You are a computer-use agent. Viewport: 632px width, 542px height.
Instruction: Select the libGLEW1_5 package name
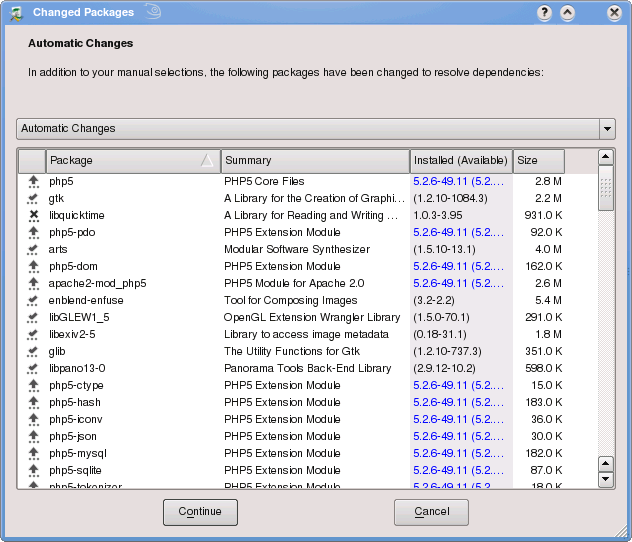79,318
